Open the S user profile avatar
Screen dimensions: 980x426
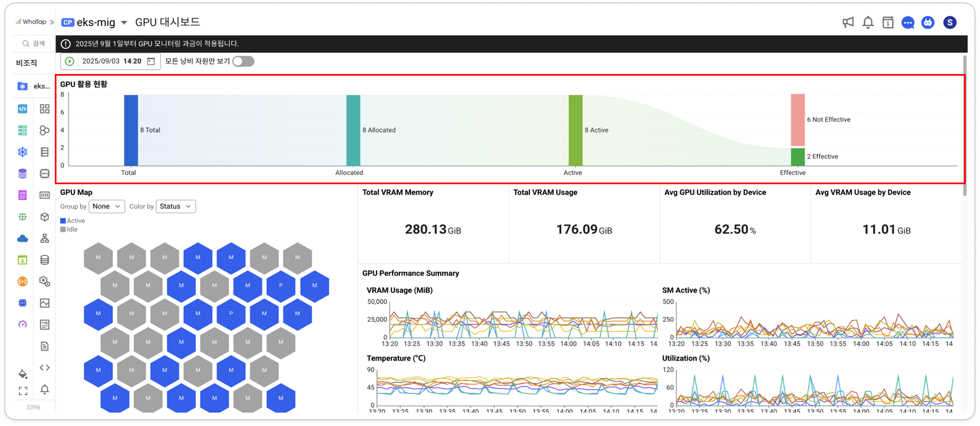point(949,22)
